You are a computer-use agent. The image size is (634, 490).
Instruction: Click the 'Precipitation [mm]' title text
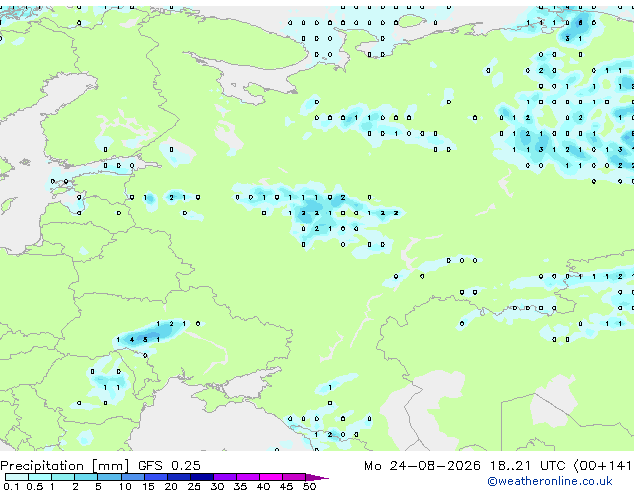[x=65, y=466]
